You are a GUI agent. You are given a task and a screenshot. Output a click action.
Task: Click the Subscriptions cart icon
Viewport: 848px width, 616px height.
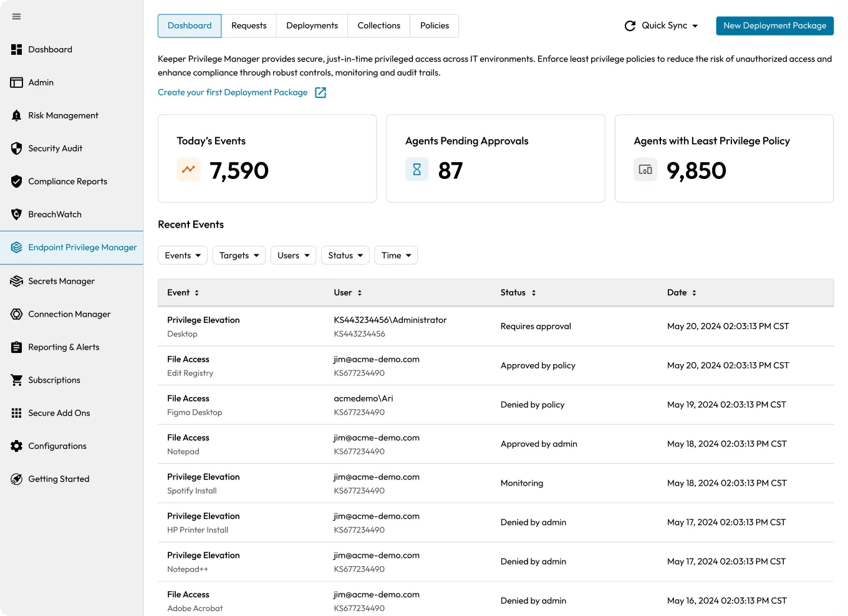click(17, 380)
